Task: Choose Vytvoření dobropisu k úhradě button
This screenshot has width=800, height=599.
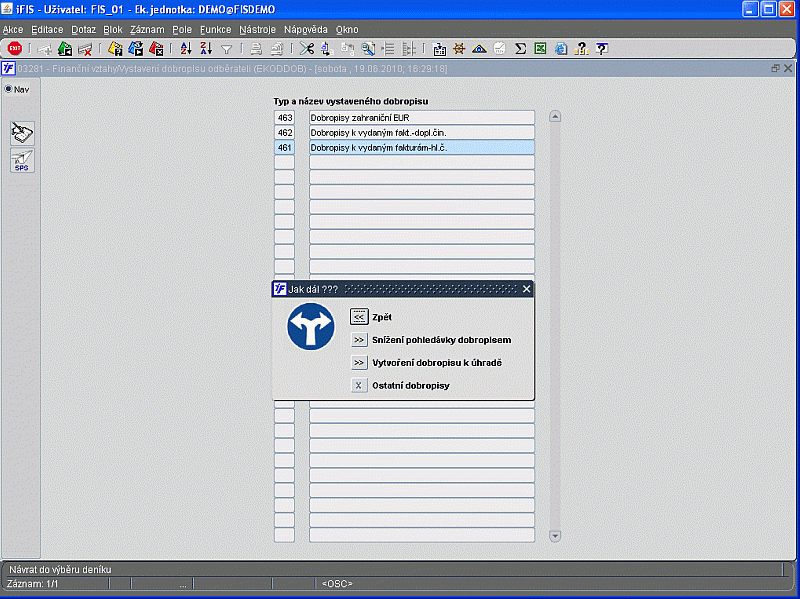Action: tap(359, 363)
